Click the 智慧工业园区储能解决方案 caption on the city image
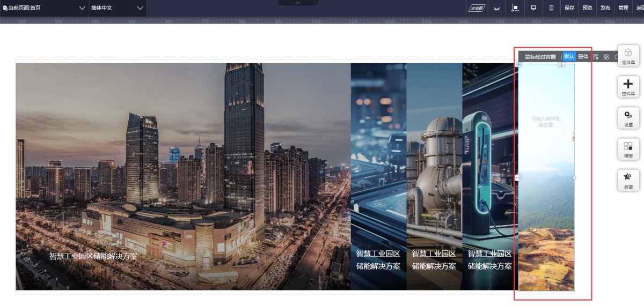 93,257
